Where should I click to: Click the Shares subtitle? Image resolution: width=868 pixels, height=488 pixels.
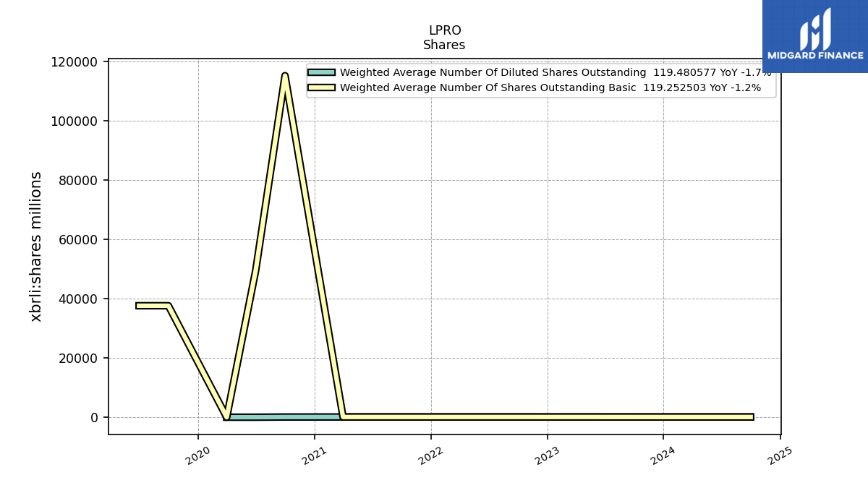(x=444, y=45)
